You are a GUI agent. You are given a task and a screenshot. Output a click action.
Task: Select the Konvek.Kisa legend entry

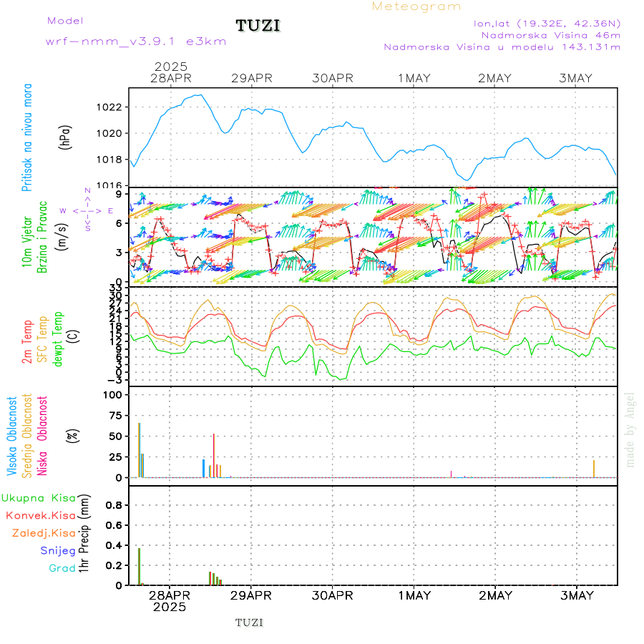tap(40, 515)
